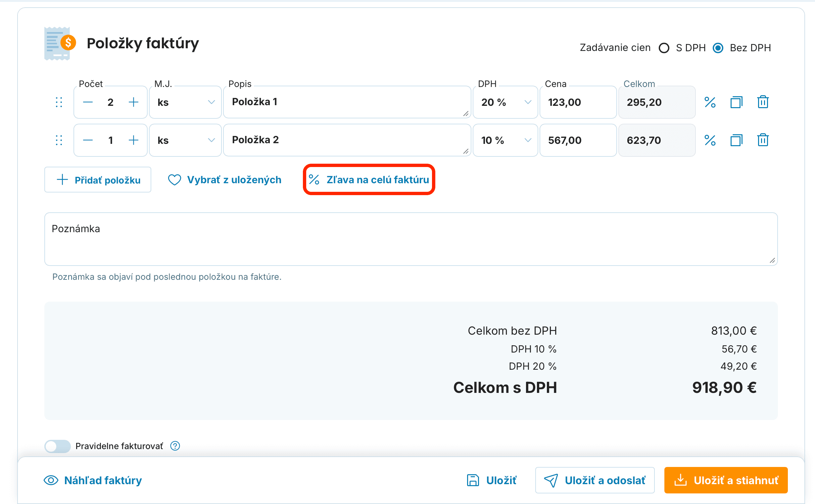This screenshot has height=504, width=815.
Task: Click the discount percent icon for Položka 1
Action: tap(710, 102)
